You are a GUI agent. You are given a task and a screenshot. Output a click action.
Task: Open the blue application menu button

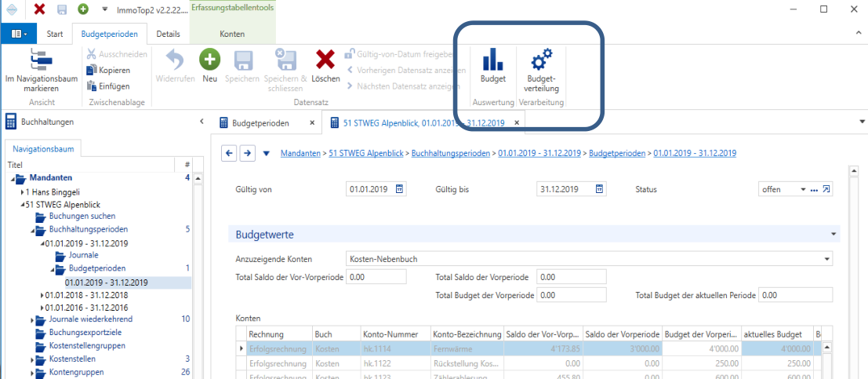18,34
